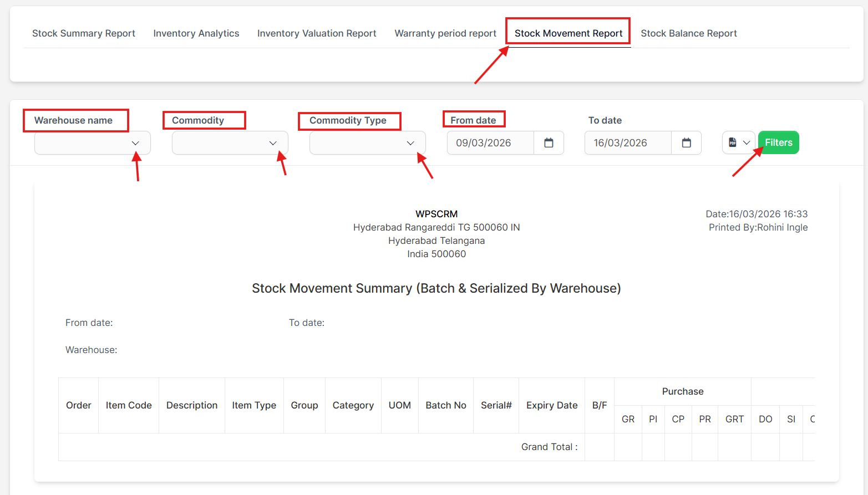
Task: Open the Warehouse name dropdown
Action: [x=93, y=143]
